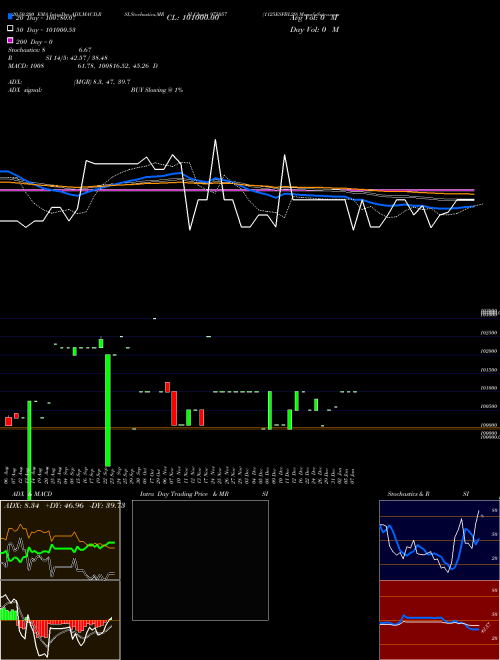The height and width of the screenshot is (660, 500).
Task: Click the magenta 200 Day legend swatch
Action: (x=10, y=40)
